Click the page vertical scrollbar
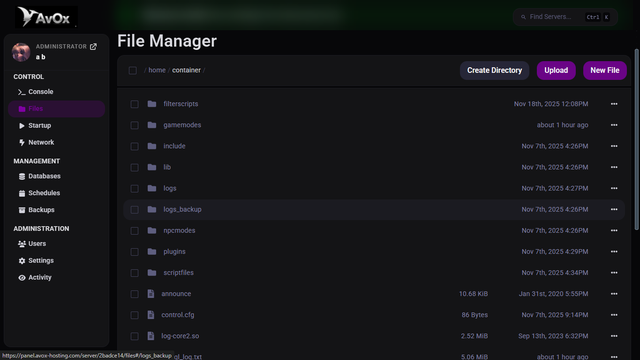640x360 pixels. pyautogui.click(x=636, y=140)
